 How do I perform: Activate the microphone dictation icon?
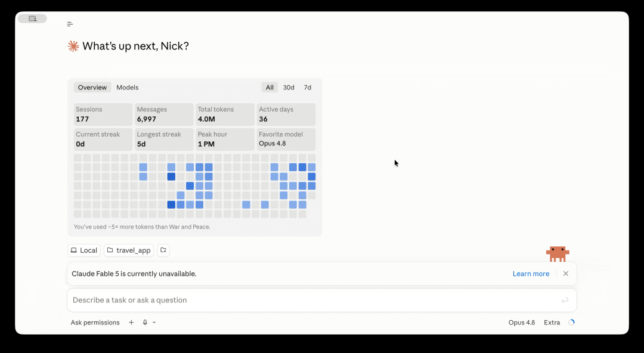(x=145, y=323)
